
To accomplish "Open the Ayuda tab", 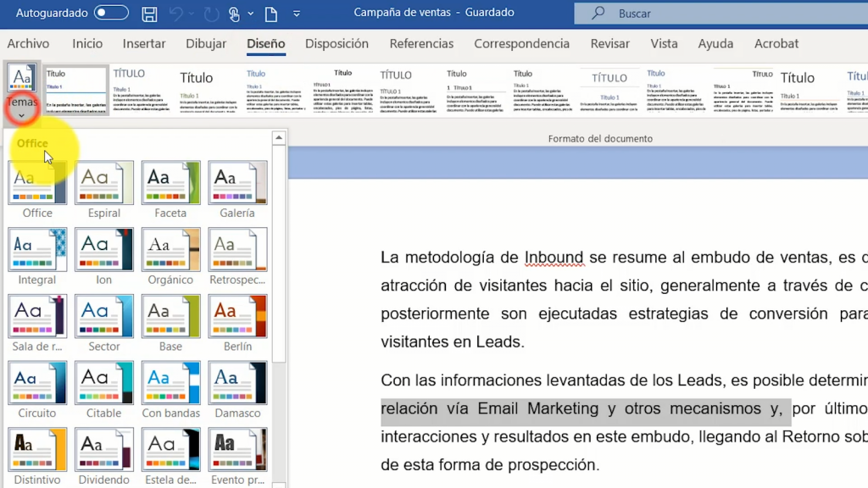I will [715, 44].
